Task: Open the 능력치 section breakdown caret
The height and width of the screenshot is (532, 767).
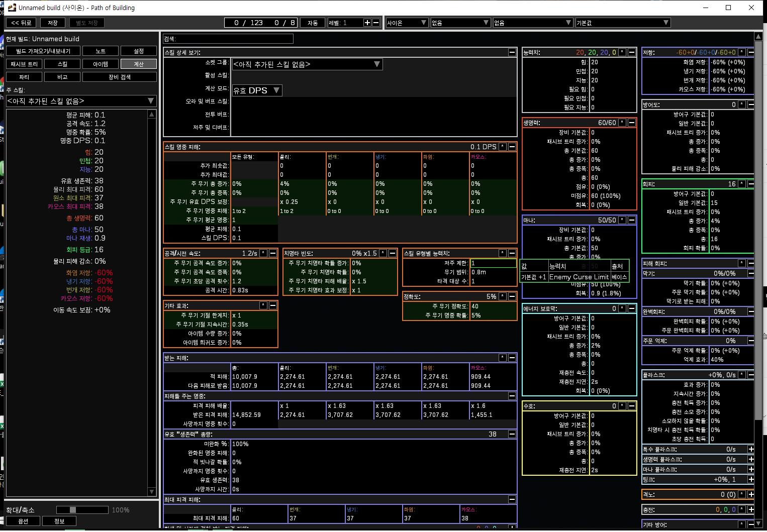Action: pos(622,52)
